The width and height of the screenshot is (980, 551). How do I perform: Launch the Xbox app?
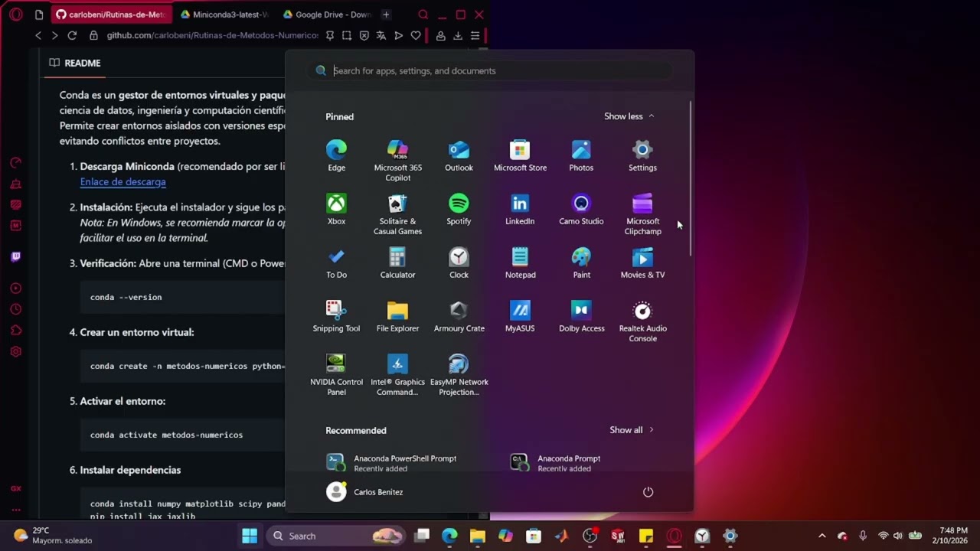[336, 209]
